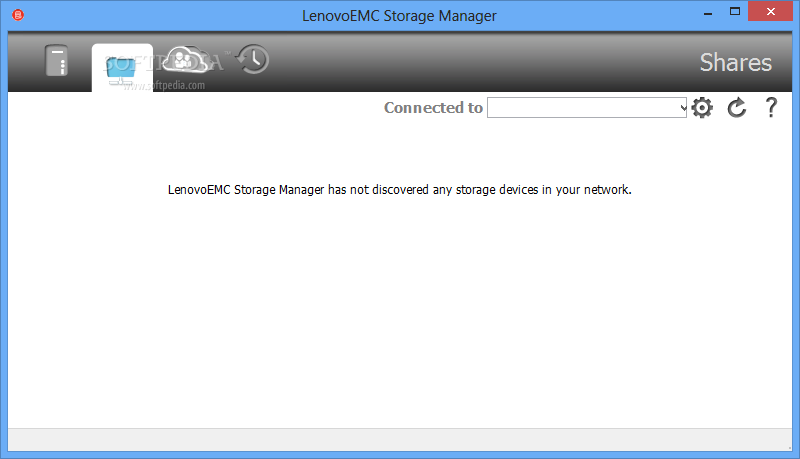Image resolution: width=800 pixels, height=459 pixels.
Task: Click inside the Connected to combo box
Action: click(x=587, y=108)
